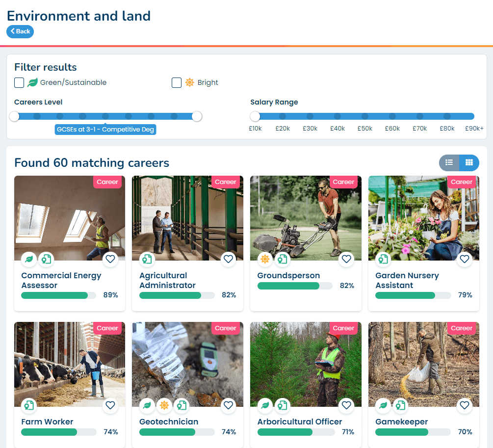Open the Groundsperson career title
Screen dimensions: 493x448
click(x=288, y=276)
